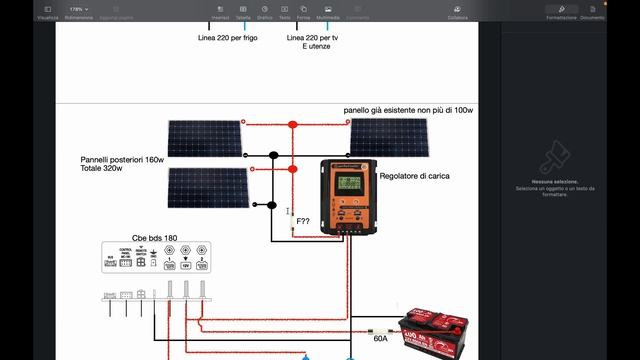
Task: Click the top red junction dot between panels
Action: click(x=293, y=124)
